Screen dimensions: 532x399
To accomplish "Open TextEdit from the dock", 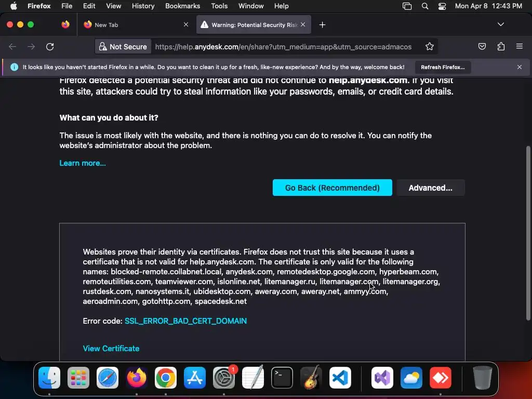I will tap(253, 378).
